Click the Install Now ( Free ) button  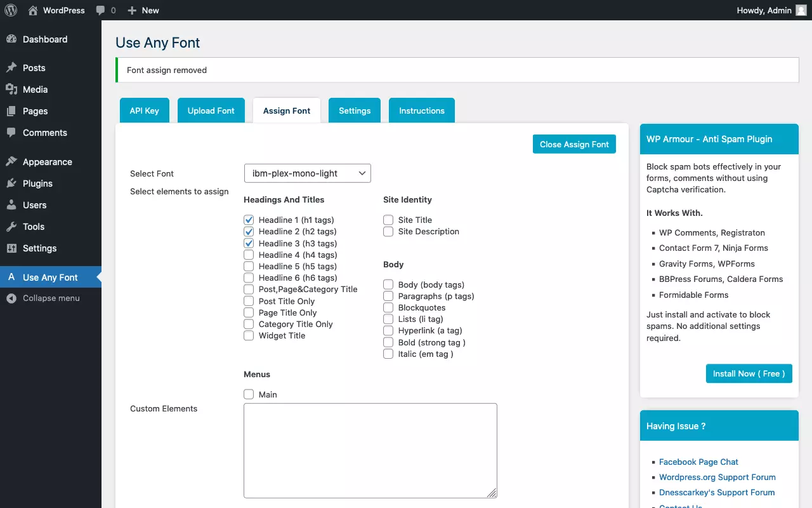[749, 373]
